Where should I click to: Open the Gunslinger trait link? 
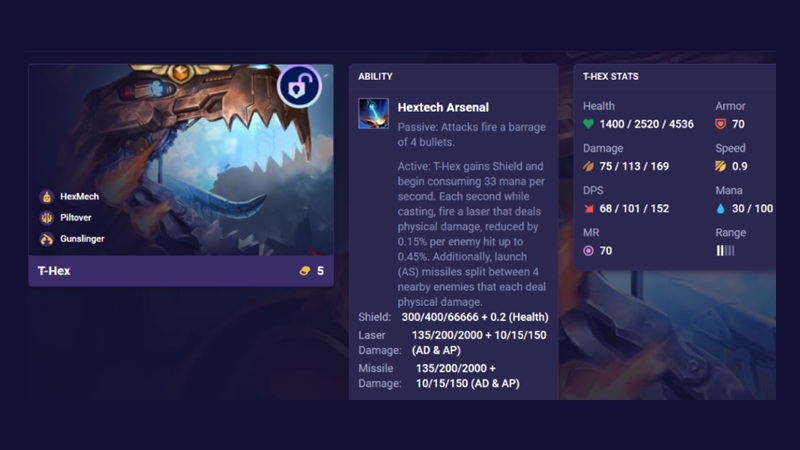82,239
